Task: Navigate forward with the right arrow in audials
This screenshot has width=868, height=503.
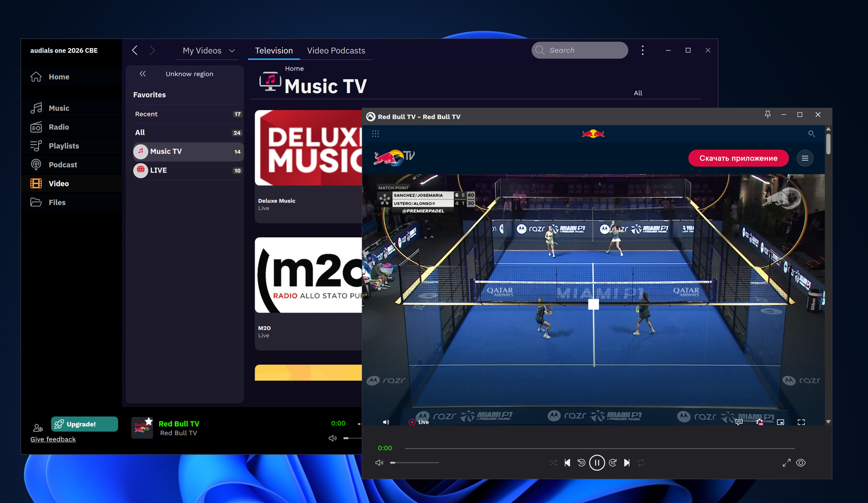Action: click(x=152, y=50)
